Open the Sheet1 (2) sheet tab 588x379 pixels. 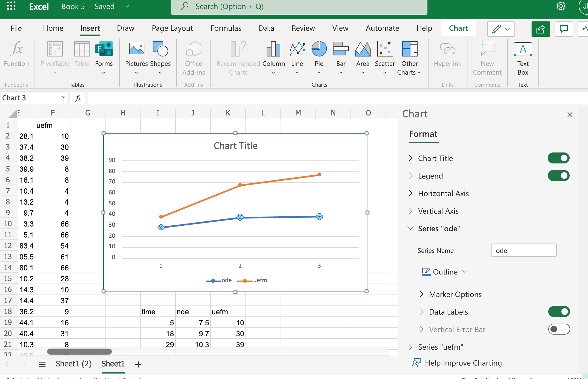pyautogui.click(x=73, y=364)
